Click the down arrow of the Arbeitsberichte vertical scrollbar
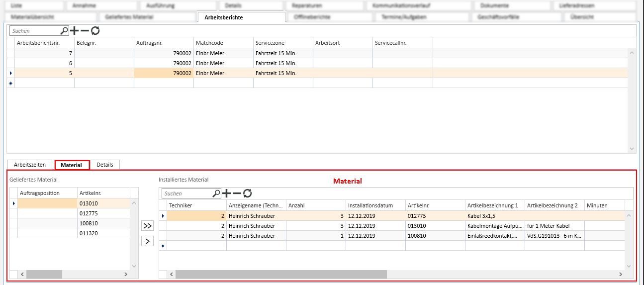The image size is (644, 285). pyautogui.click(x=632, y=149)
